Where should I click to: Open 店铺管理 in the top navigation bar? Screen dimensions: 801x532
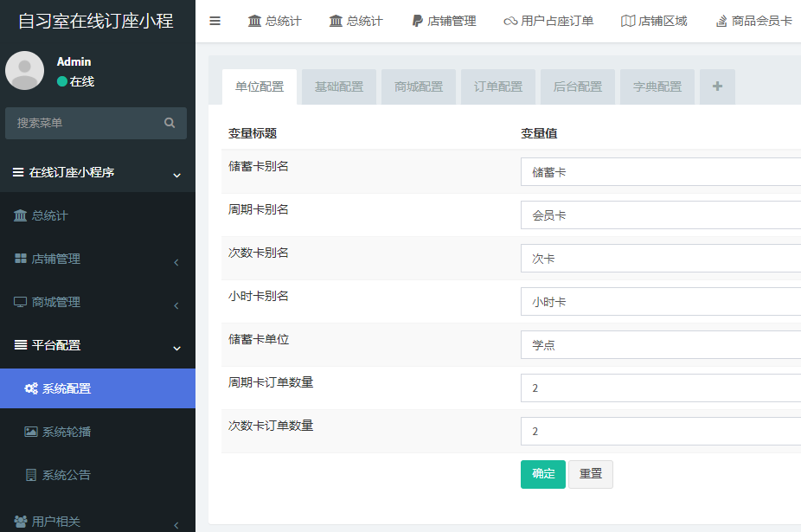[443, 21]
